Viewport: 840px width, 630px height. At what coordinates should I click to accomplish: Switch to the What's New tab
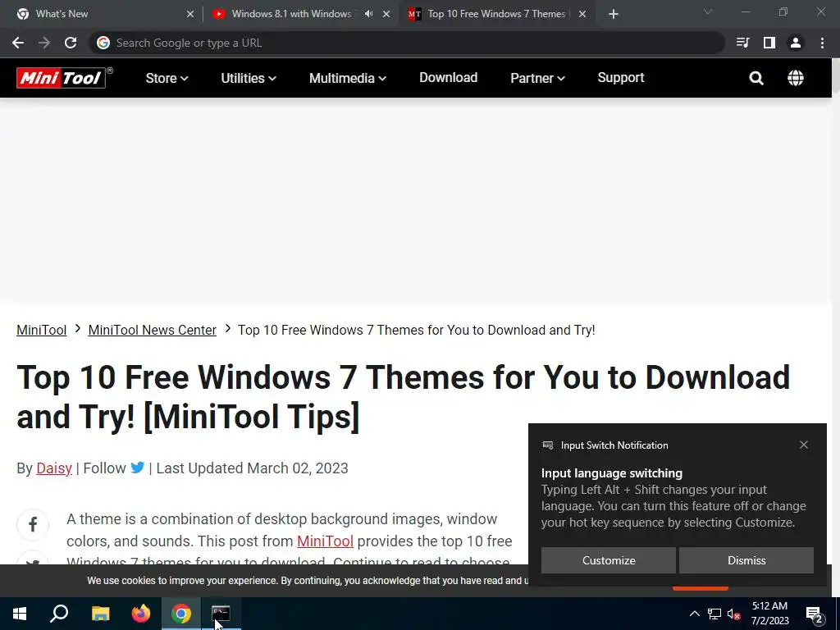[102, 14]
